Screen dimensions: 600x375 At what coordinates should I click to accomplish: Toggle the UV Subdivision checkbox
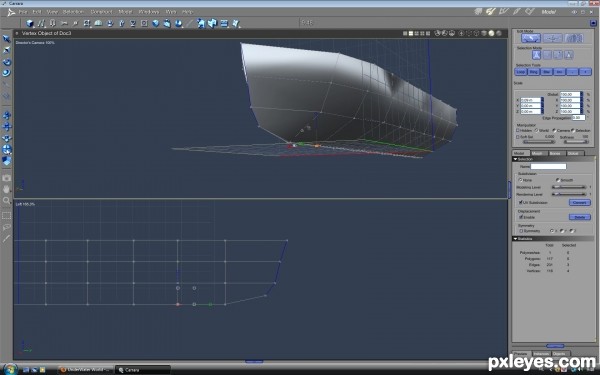(x=521, y=202)
